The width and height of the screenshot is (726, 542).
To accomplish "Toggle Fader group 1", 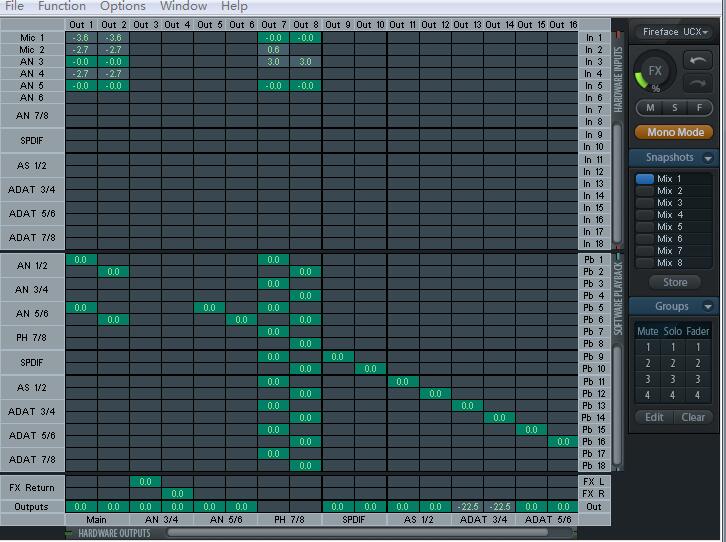I will tap(698, 347).
